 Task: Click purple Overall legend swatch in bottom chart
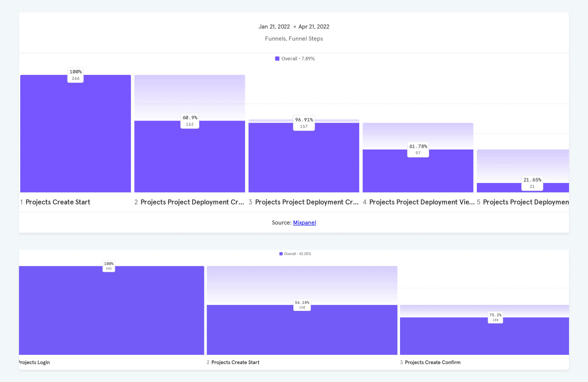[281, 254]
